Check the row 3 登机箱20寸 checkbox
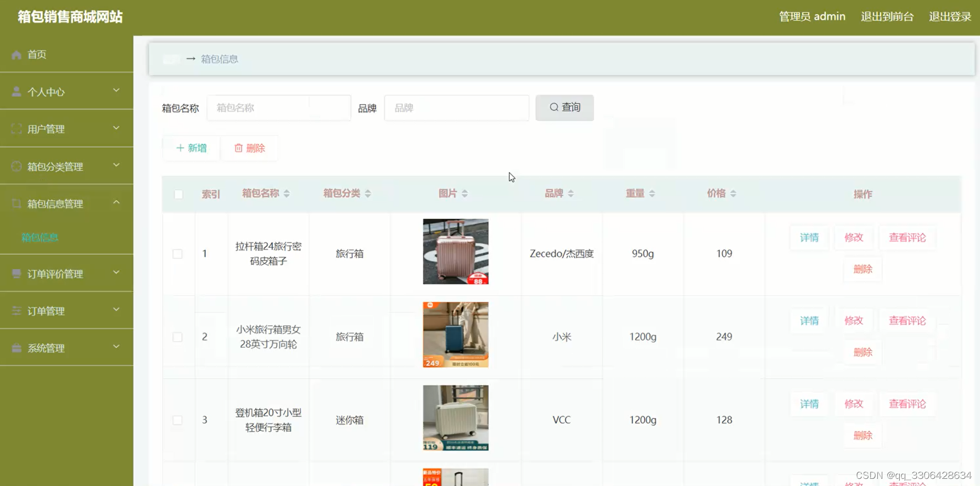 [x=177, y=420]
